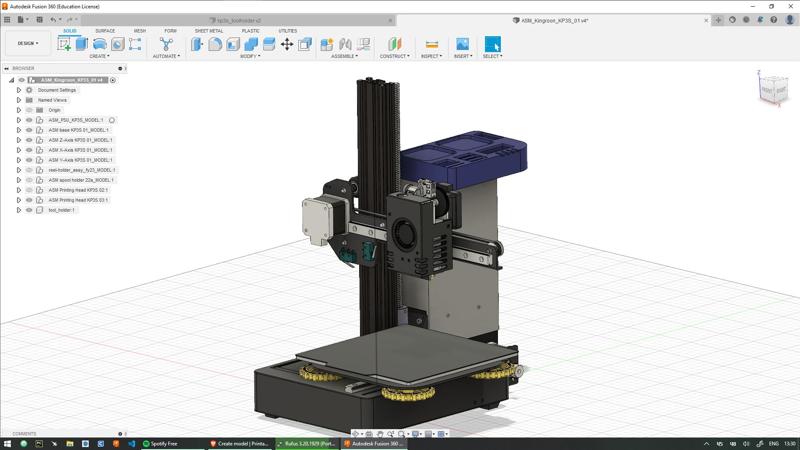
Task: Select the Combine tool icon
Action: (x=251, y=44)
